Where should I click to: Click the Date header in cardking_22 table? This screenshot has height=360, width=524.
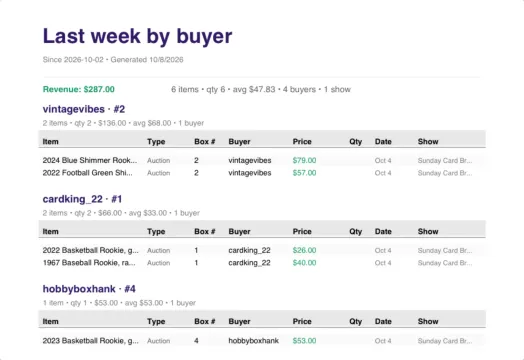coord(383,231)
